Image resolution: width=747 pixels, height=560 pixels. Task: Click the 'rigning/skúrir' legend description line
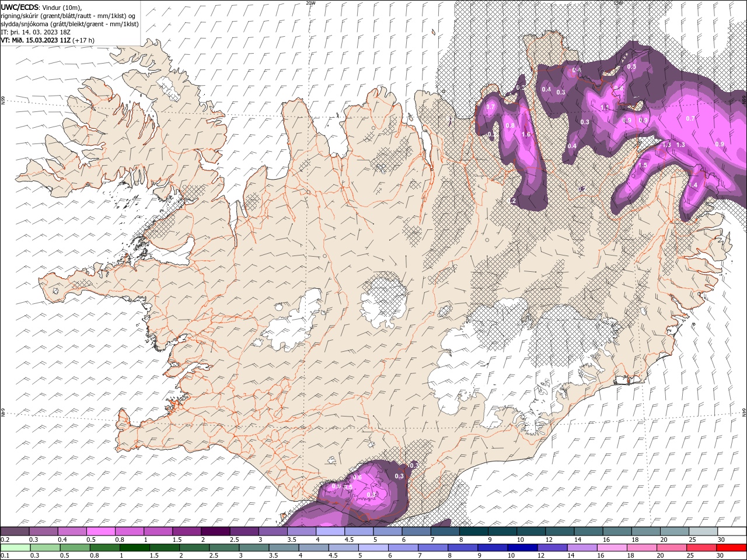[x=68, y=16]
